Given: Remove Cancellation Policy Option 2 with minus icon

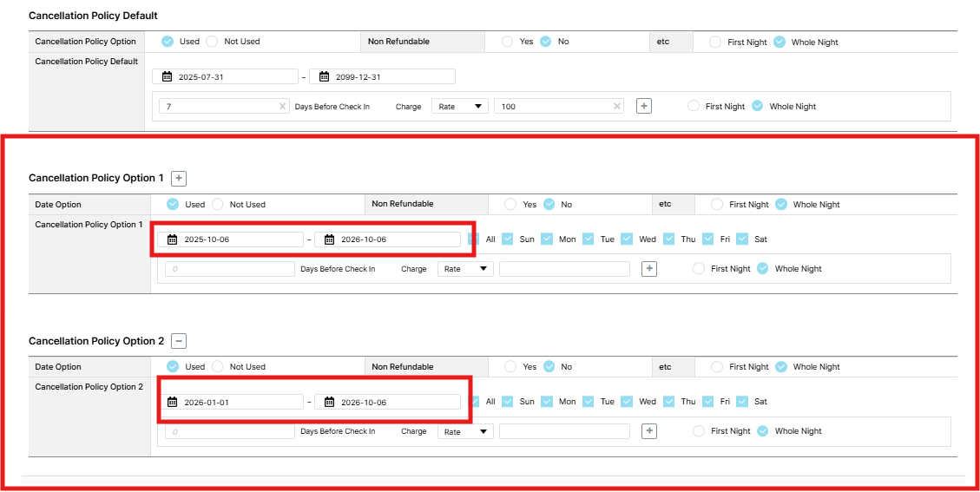Looking at the screenshot, I should pos(179,341).
